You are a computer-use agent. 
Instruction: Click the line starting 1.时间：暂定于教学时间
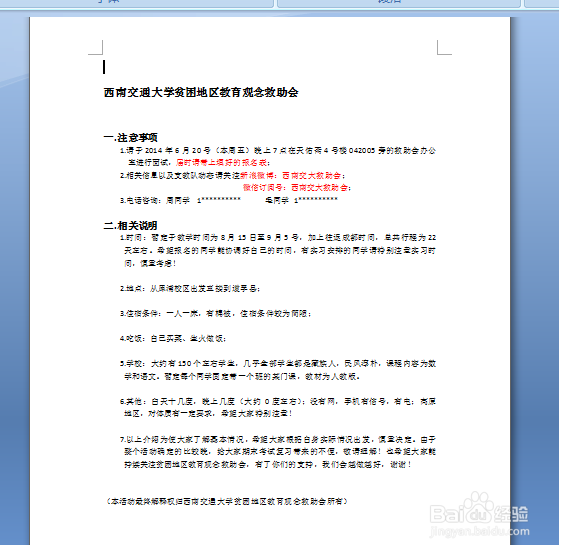pyautogui.click(x=278, y=238)
